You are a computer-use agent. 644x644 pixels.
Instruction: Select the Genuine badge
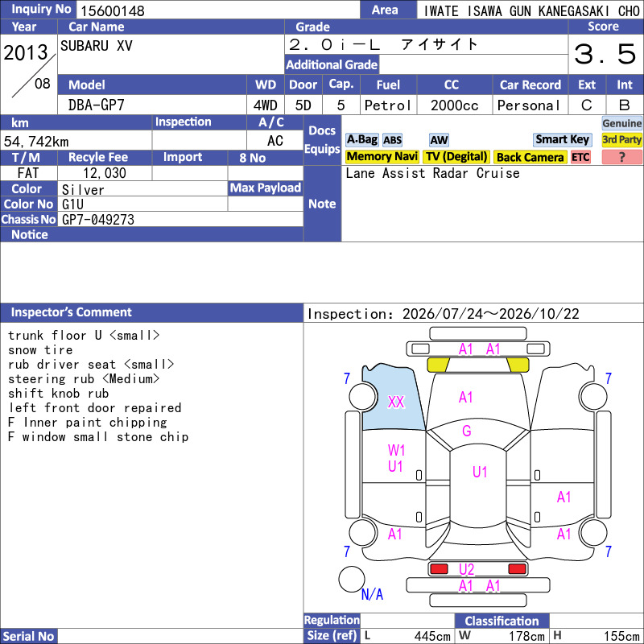[621, 123]
